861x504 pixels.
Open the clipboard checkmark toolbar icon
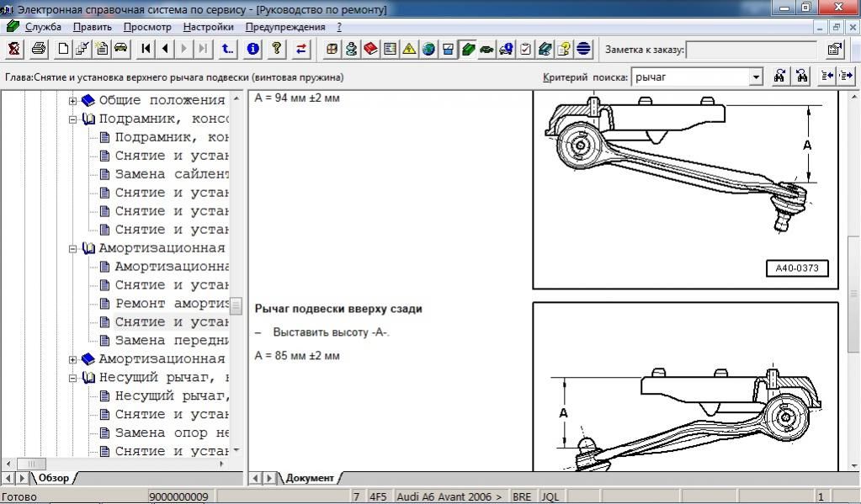click(525, 50)
